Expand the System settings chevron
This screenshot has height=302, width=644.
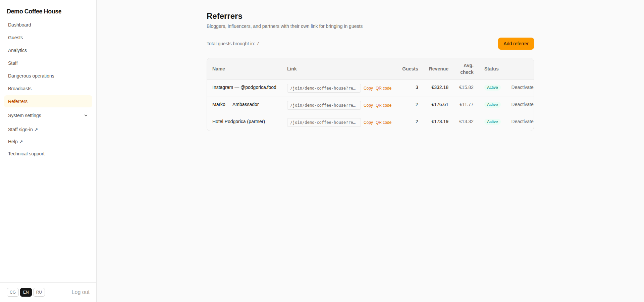tap(86, 115)
